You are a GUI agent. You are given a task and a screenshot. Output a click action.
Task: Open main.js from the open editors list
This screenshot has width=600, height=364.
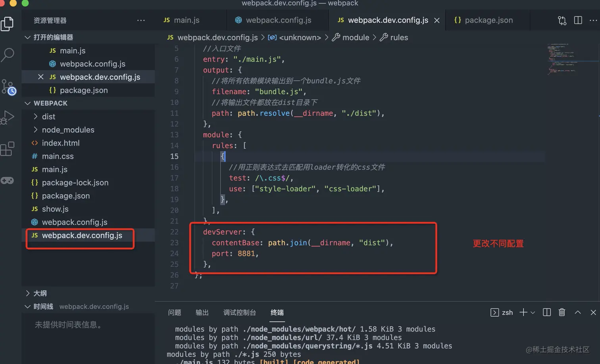point(88,51)
